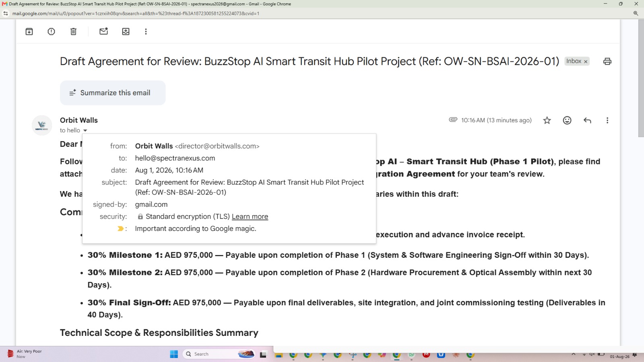Reply to Orbit Walls message

point(587,120)
